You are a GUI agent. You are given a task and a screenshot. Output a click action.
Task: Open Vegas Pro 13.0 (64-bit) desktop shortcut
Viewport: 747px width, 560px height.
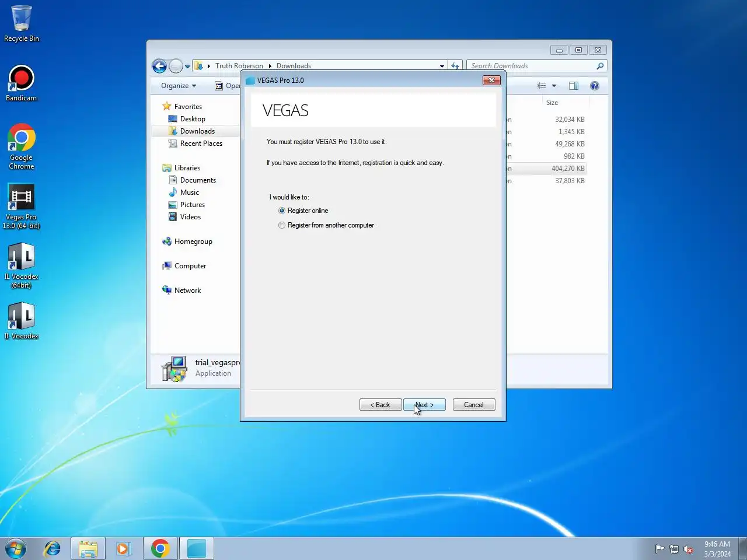[22, 206]
